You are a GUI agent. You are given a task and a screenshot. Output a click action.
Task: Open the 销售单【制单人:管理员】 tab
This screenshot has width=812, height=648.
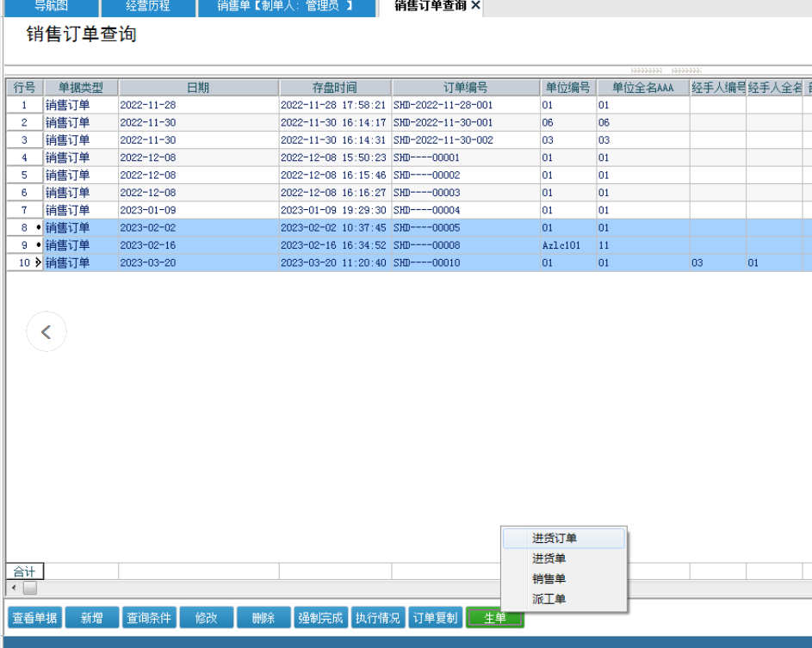coord(287,7)
